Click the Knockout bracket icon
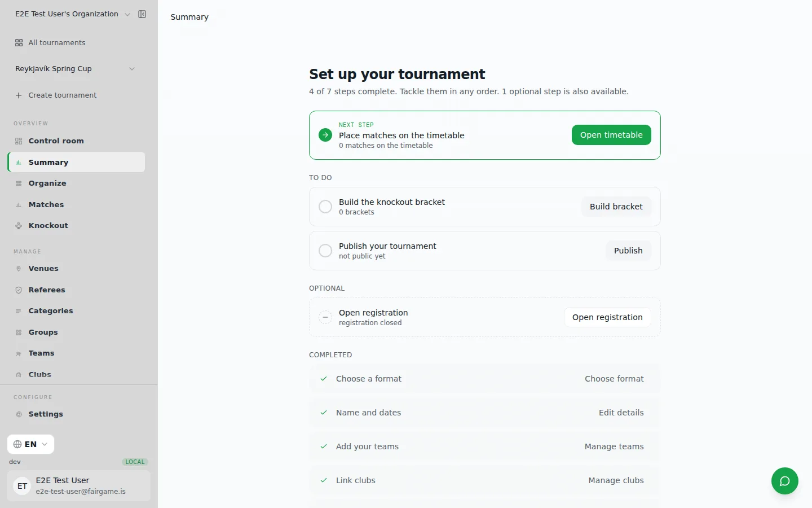Viewport: 812px width, 508px height. pos(19,226)
